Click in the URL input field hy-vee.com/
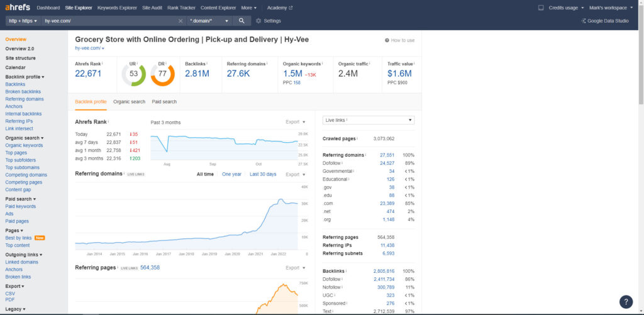Screen dimensions: 644x315 [x=110, y=21]
